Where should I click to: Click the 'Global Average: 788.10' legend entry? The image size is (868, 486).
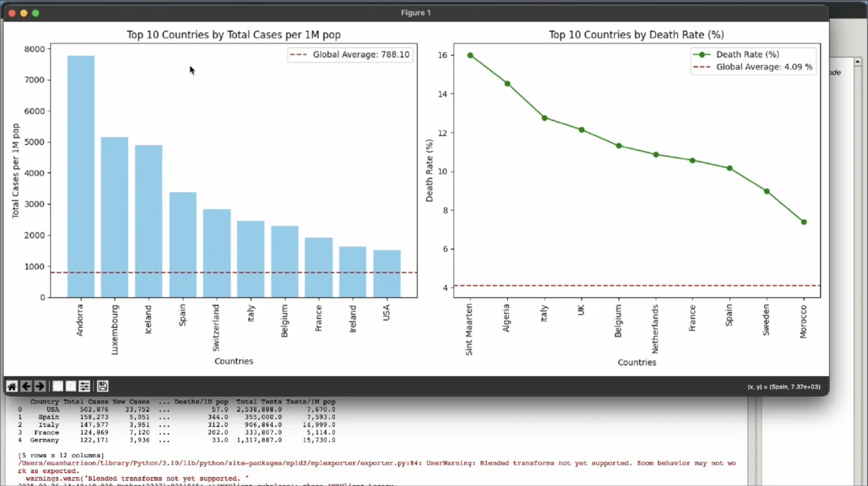pyautogui.click(x=350, y=54)
